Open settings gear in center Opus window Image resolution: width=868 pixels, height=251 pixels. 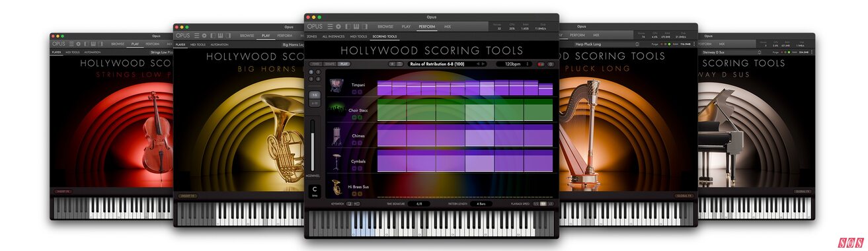click(338, 26)
